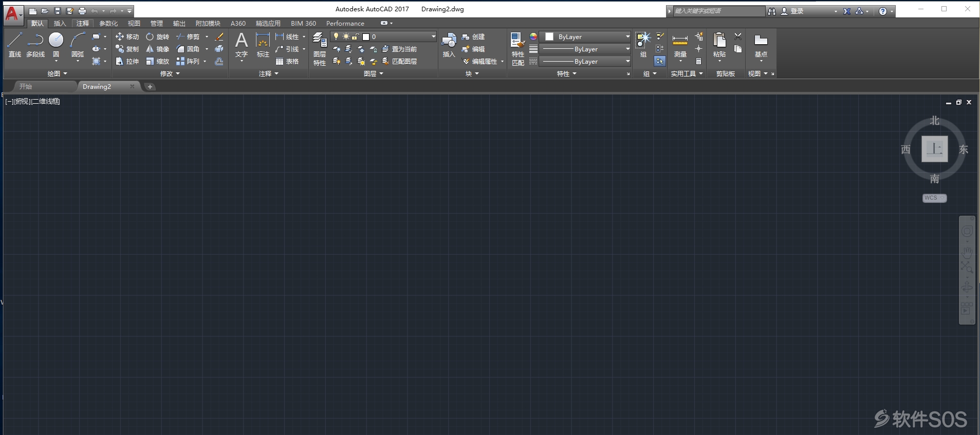Click the 修剪 (Trim) tool
Viewport: 980px width, 435px height.
pyautogui.click(x=188, y=36)
